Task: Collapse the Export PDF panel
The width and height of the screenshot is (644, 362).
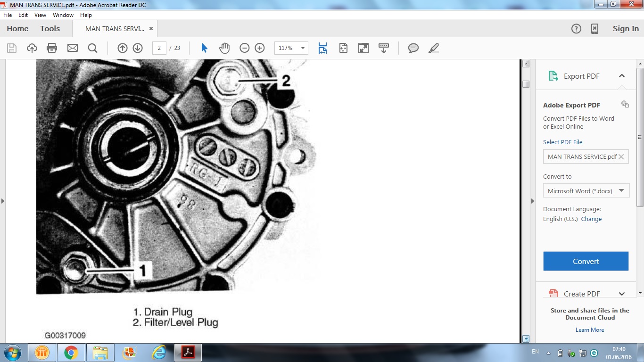Action: pos(621,76)
